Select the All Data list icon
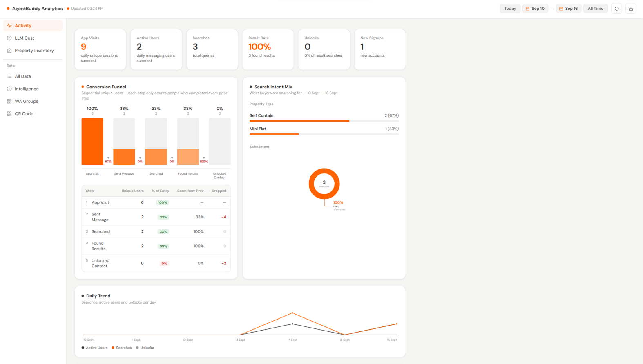This screenshot has height=364, width=643. click(x=9, y=76)
